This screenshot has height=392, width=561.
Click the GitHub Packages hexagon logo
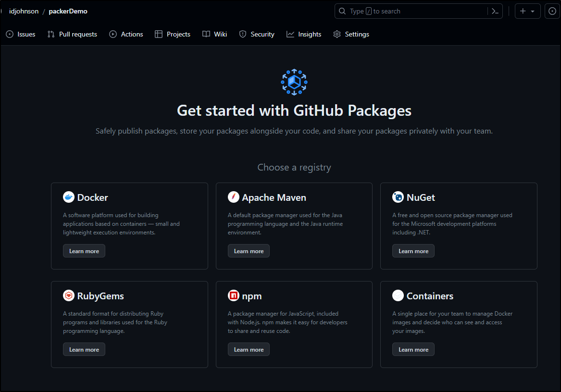point(294,82)
